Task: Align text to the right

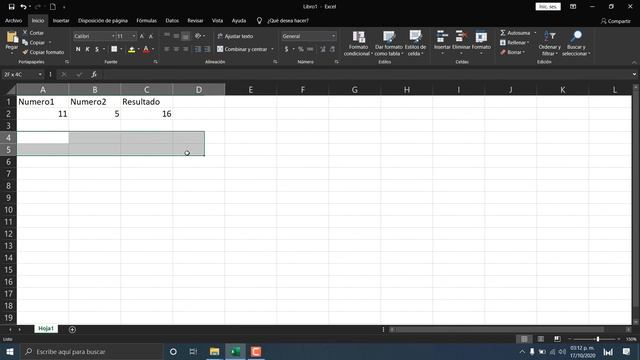Action: tap(186, 49)
